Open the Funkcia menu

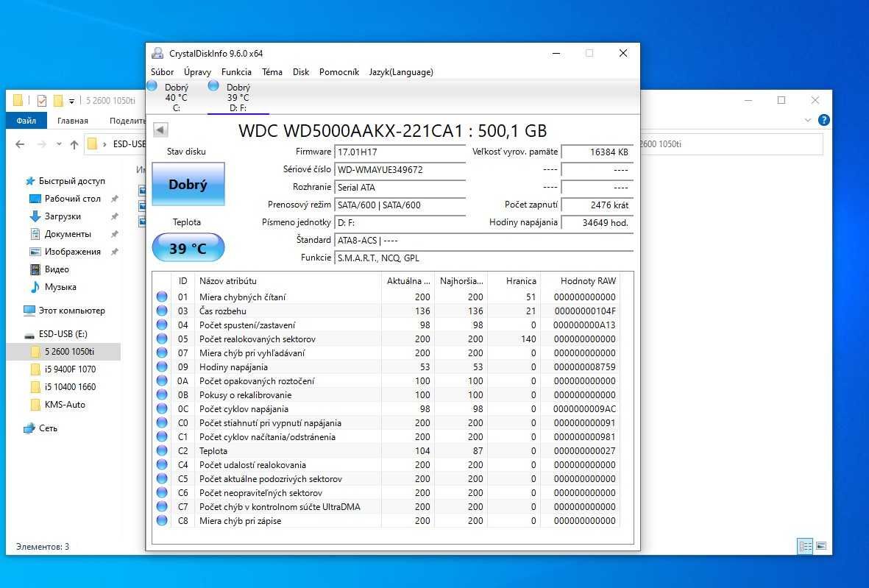pos(236,72)
